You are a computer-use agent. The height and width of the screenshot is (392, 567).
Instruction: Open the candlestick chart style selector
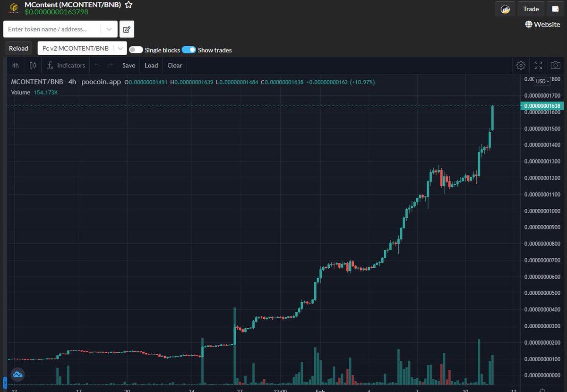pos(33,65)
